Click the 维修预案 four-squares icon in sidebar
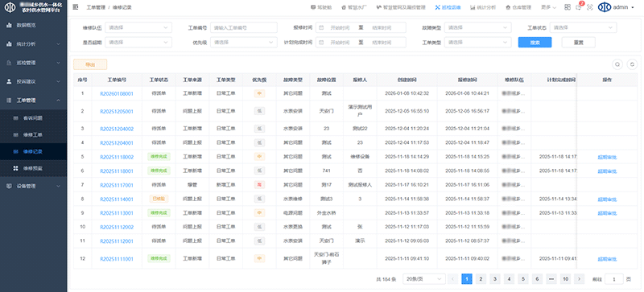The width and height of the screenshot is (644, 292). [15, 168]
